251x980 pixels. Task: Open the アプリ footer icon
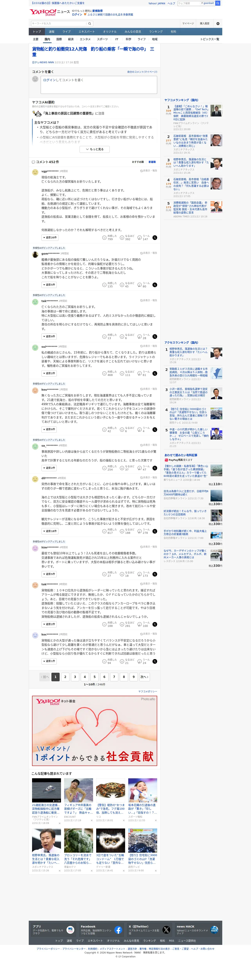click(70, 930)
